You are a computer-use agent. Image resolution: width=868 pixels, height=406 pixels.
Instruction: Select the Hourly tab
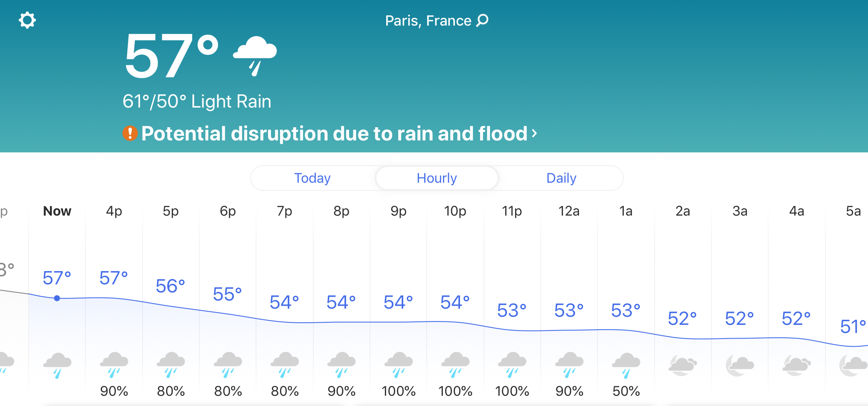pos(437,178)
